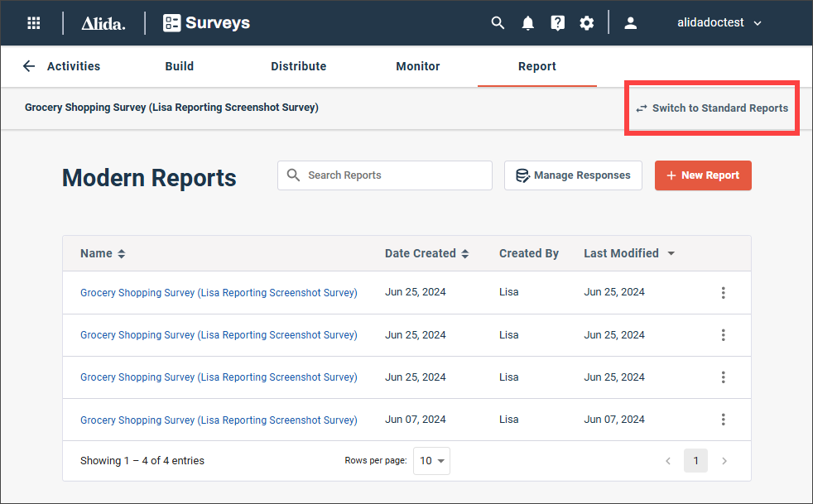
Task: Click the New Report button
Action: pos(703,175)
